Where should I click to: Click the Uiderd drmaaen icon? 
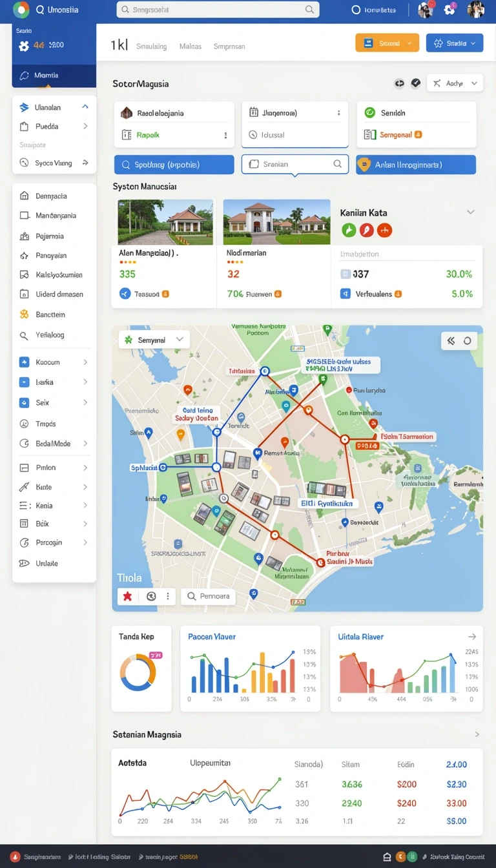click(25, 294)
